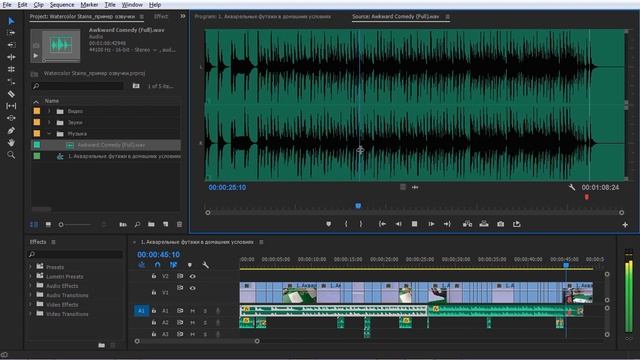Open the Clip menu

[x=38, y=5]
